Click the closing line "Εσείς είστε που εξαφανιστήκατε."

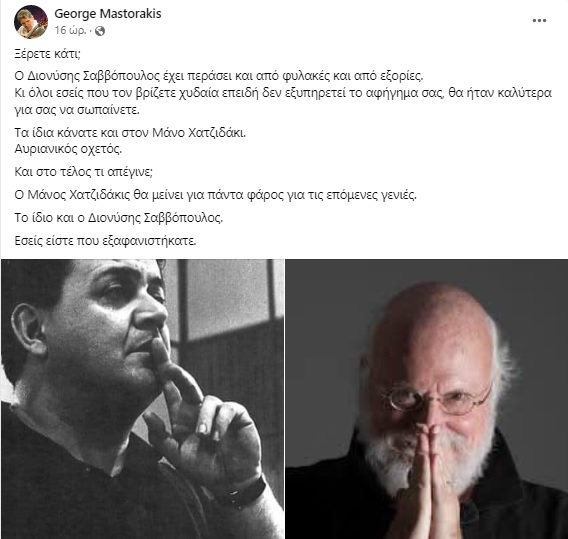tap(105, 241)
